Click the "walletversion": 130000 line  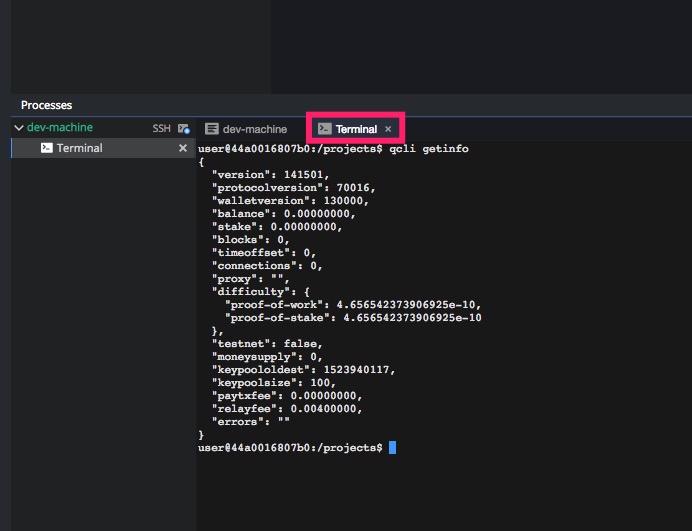click(x=290, y=200)
